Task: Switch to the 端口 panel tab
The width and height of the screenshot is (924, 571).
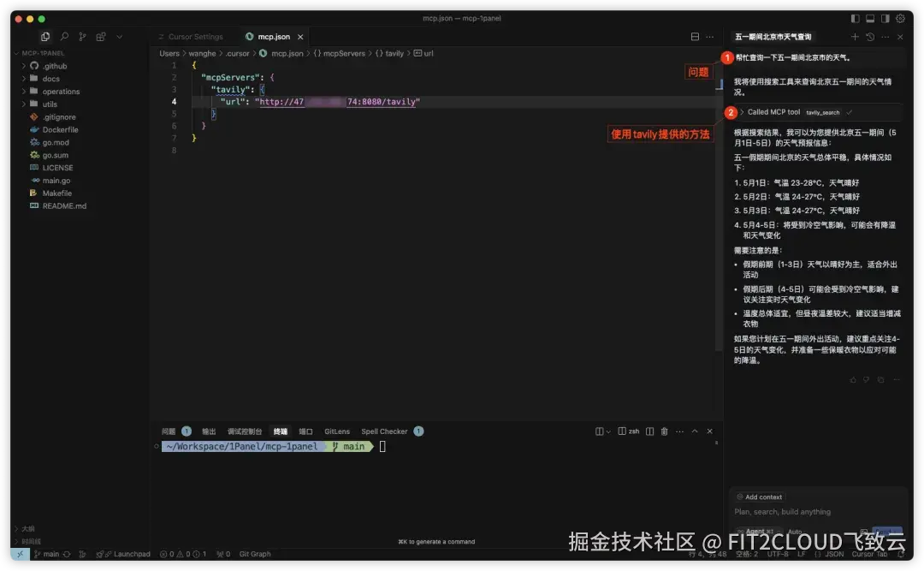Action: [x=305, y=431]
